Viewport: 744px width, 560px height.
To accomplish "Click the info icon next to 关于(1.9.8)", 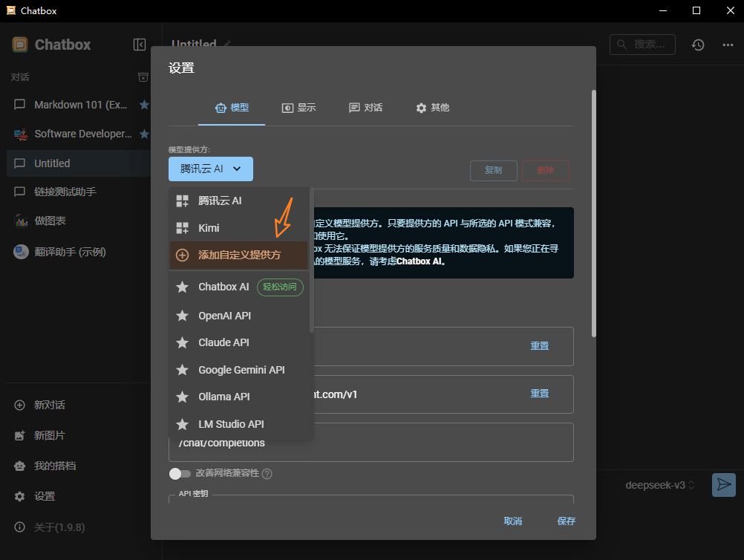I will [19, 527].
